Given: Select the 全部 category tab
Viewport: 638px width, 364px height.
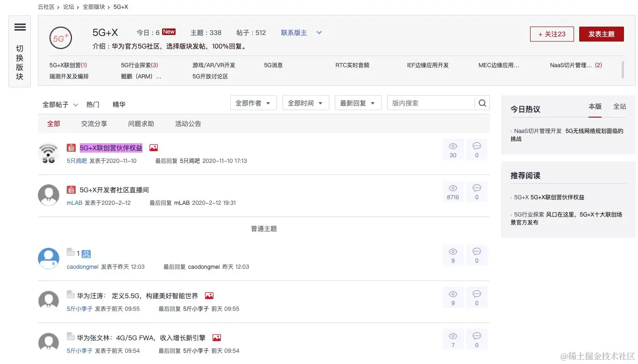Looking at the screenshot, I should [54, 124].
